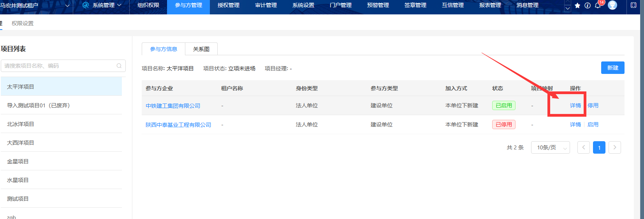Click the info circle icon
The height and width of the screenshot is (219, 644).
pyautogui.click(x=588, y=5)
